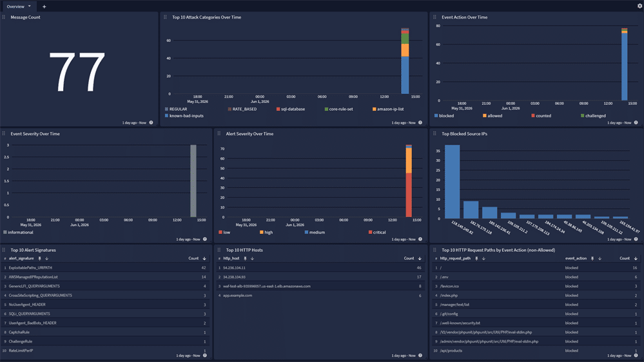Toggle the critical alert severity legend
The height and width of the screenshot is (362, 644).
click(x=377, y=233)
